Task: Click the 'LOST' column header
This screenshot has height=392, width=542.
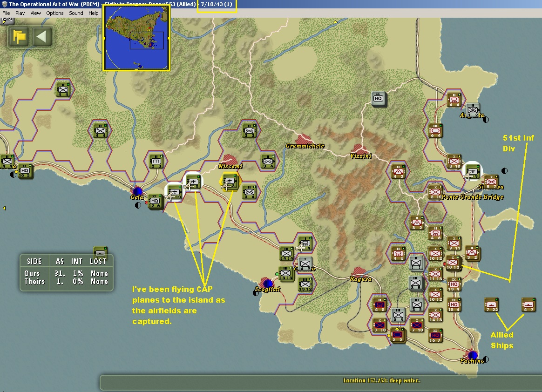Action: tap(99, 262)
